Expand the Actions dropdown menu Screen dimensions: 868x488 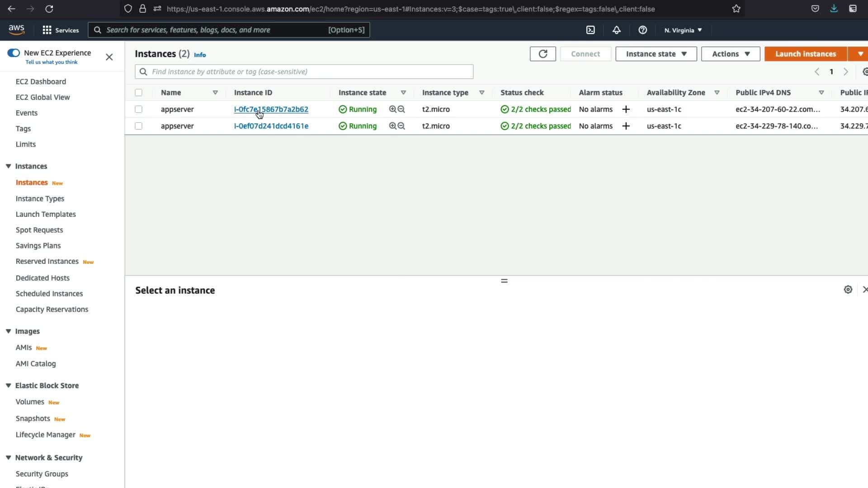tap(730, 54)
